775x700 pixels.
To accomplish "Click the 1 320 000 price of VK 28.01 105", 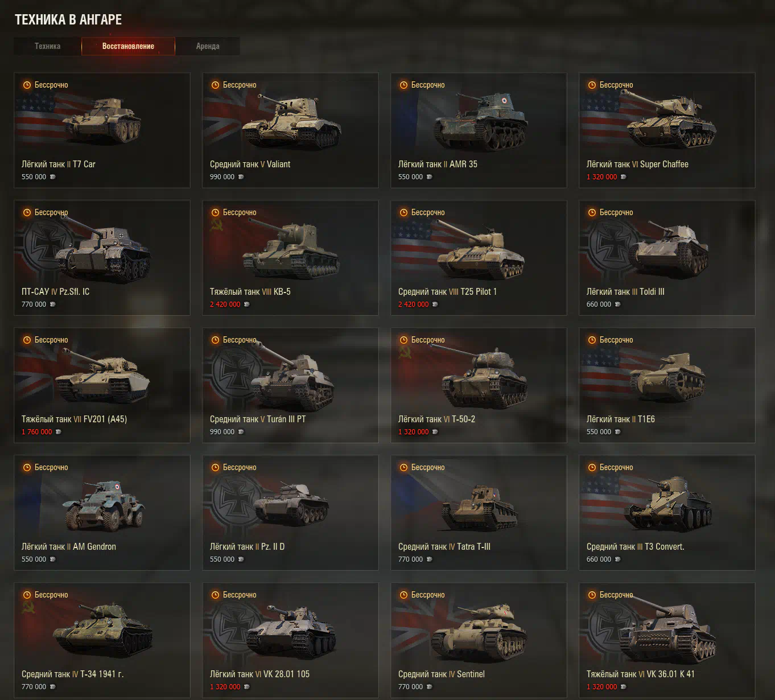I will [x=225, y=687].
